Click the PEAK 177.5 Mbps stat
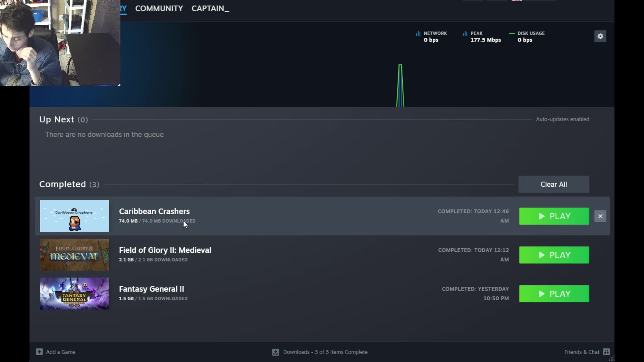The image size is (644, 362). tap(482, 37)
